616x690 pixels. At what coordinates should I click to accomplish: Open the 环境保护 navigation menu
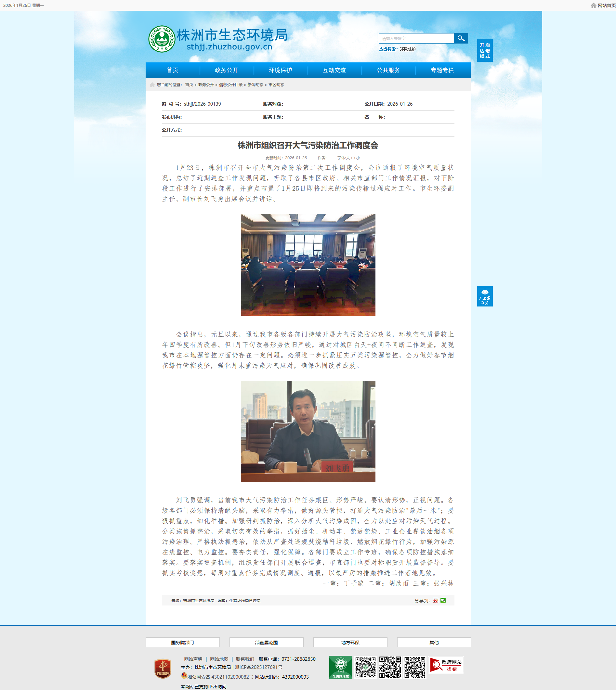tap(280, 70)
